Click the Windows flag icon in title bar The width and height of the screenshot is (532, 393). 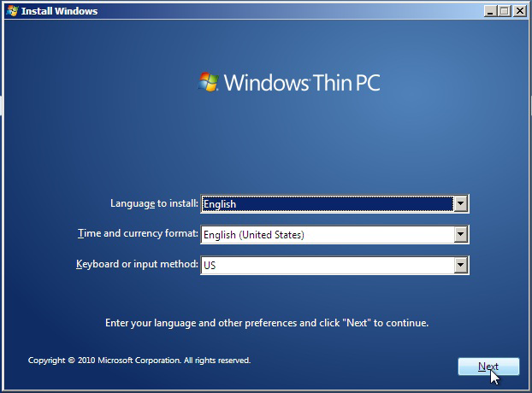[x=12, y=11]
